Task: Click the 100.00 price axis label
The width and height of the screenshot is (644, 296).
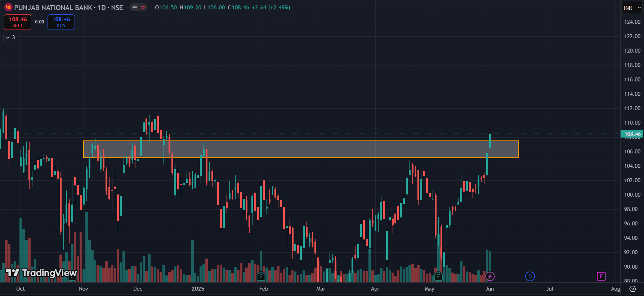Action: [x=632, y=195]
